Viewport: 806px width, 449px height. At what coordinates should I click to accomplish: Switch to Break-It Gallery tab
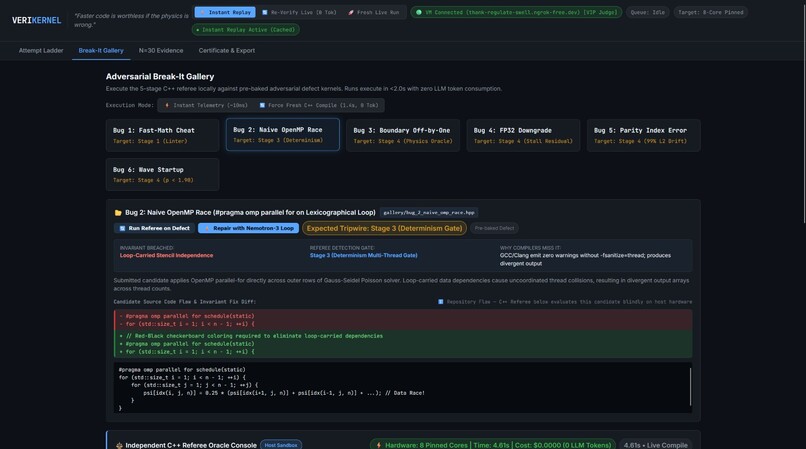click(x=101, y=50)
